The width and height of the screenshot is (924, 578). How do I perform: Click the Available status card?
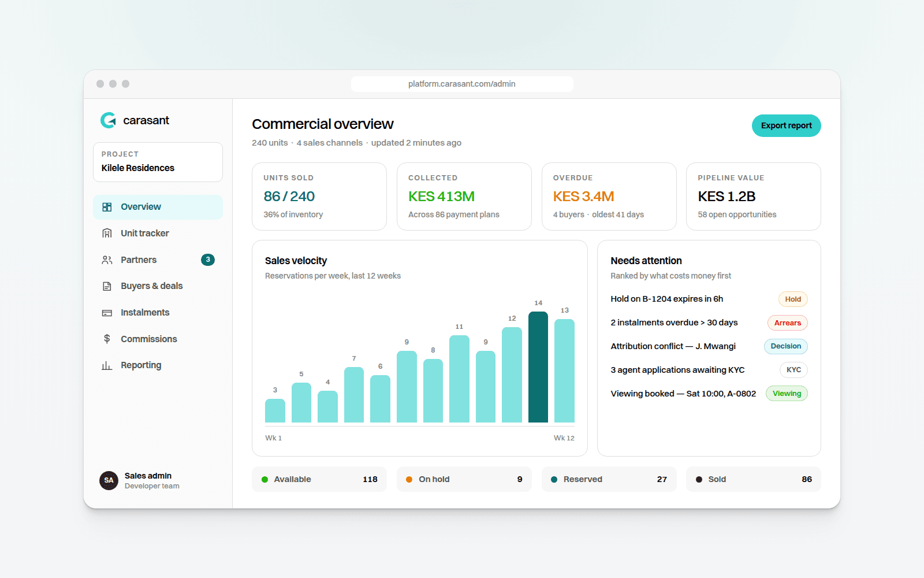(319, 479)
